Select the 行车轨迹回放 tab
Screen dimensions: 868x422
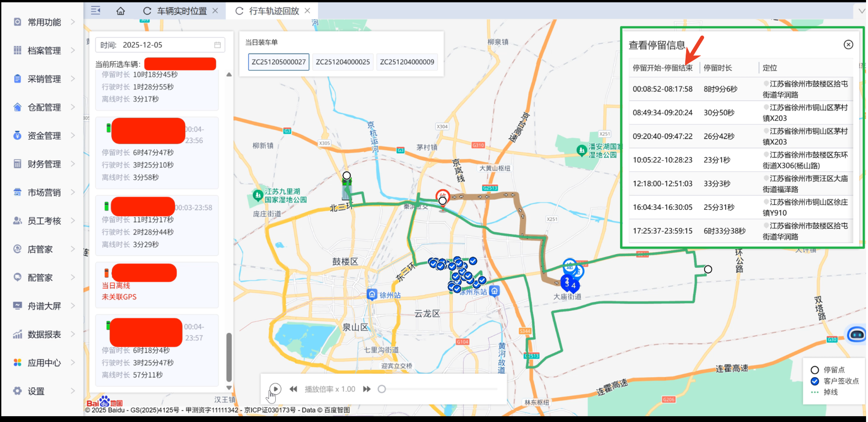(x=274, y=11)
